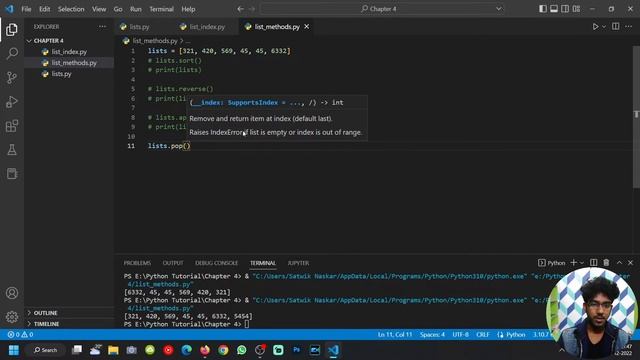Screen dimensions: 640x360
Task: Open run options dropdown next to play
Action: click(x=604, y=27)
